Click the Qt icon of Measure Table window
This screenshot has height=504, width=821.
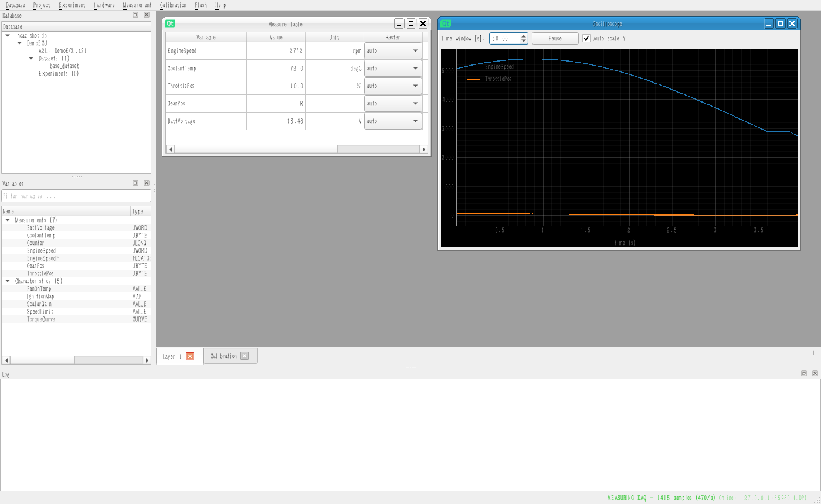171,24
